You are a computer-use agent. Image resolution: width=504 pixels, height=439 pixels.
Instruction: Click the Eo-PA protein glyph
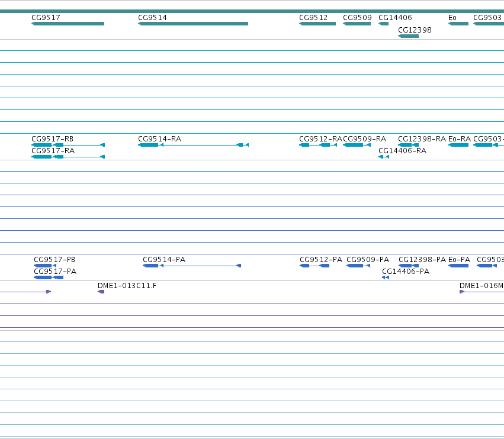click(x=458, y=266)
